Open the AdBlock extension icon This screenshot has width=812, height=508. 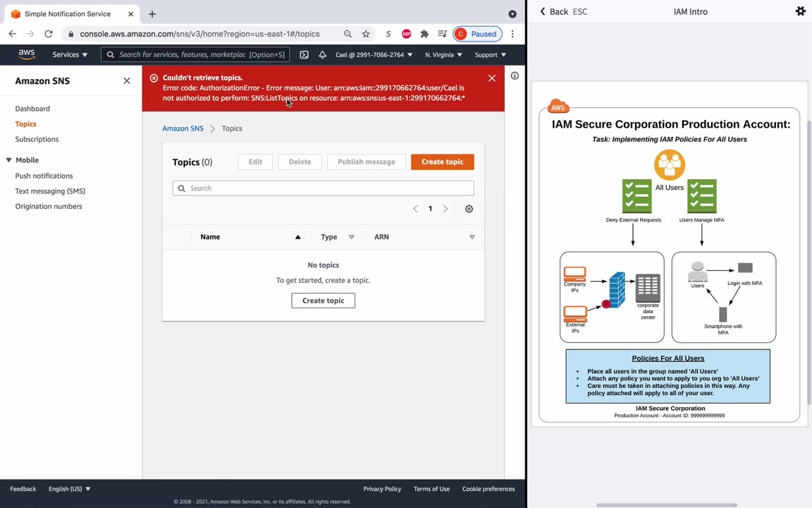(x=407, y=34)
